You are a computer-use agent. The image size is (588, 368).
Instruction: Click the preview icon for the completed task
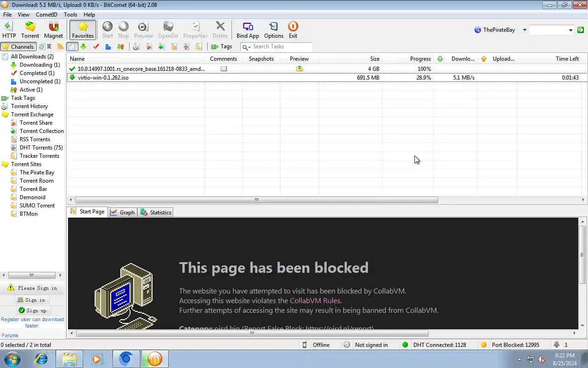pyautogui.click(x=300, y=69)
